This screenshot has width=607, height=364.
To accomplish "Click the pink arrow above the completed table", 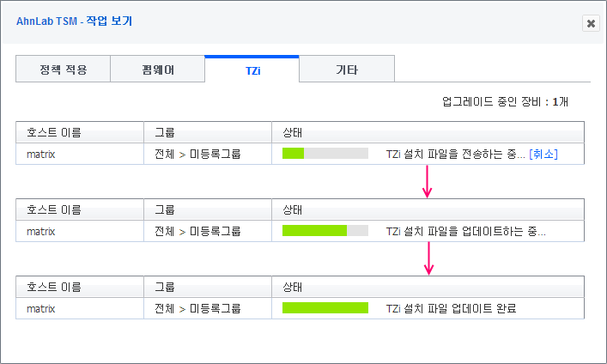I will (428, 259).
